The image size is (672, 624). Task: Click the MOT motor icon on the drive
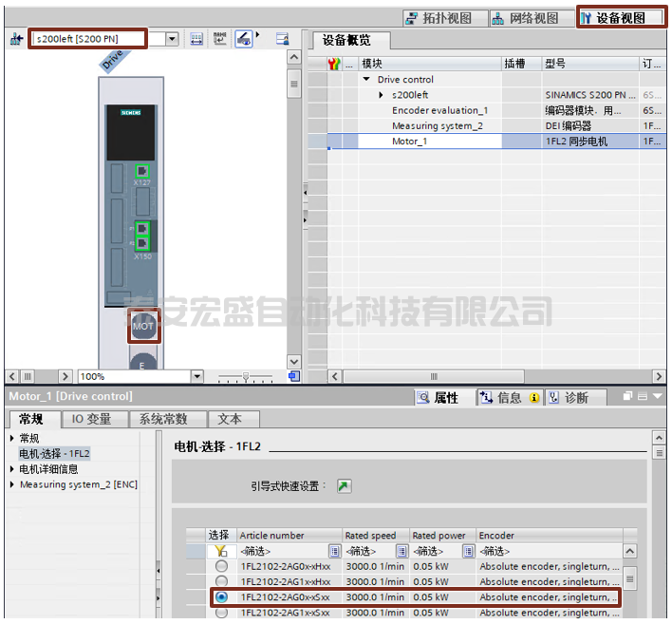(143, 326)
